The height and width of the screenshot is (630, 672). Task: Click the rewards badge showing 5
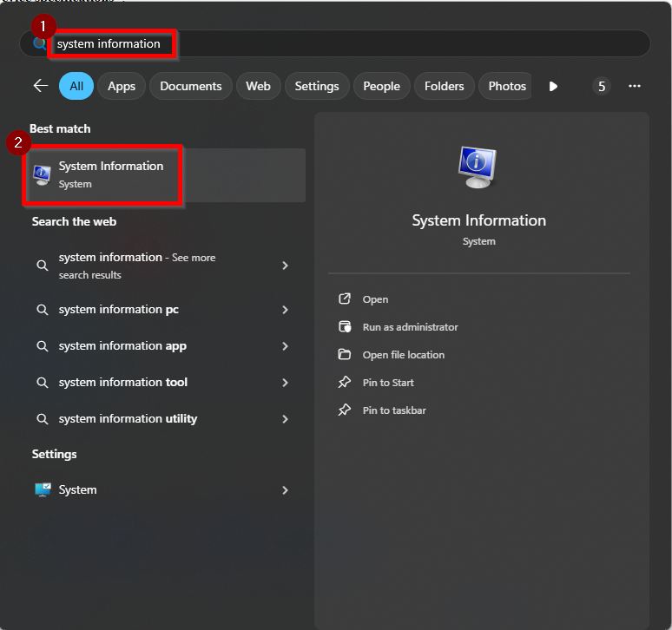602,86
